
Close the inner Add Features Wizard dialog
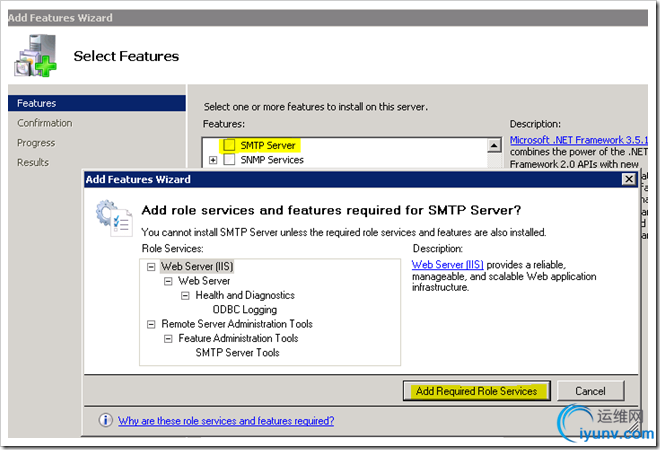pyautogui.click(x=628, y=179)
